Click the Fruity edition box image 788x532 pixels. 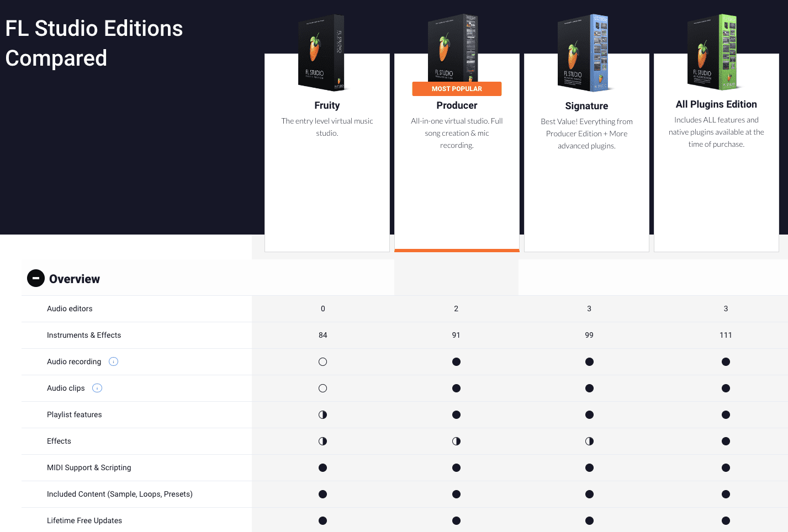tap(322, 53)
